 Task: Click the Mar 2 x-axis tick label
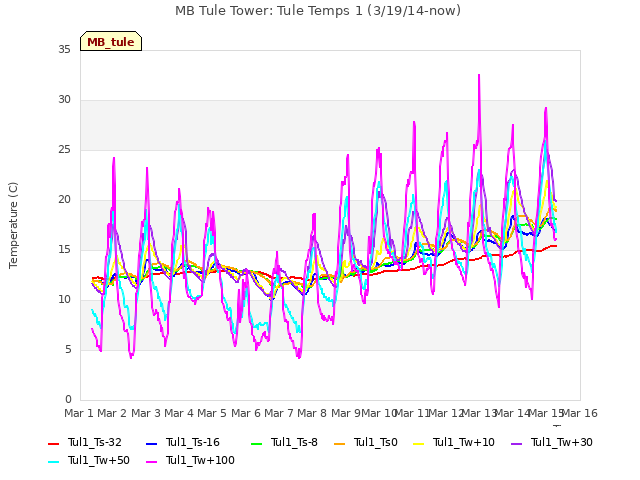coord(112,413)
